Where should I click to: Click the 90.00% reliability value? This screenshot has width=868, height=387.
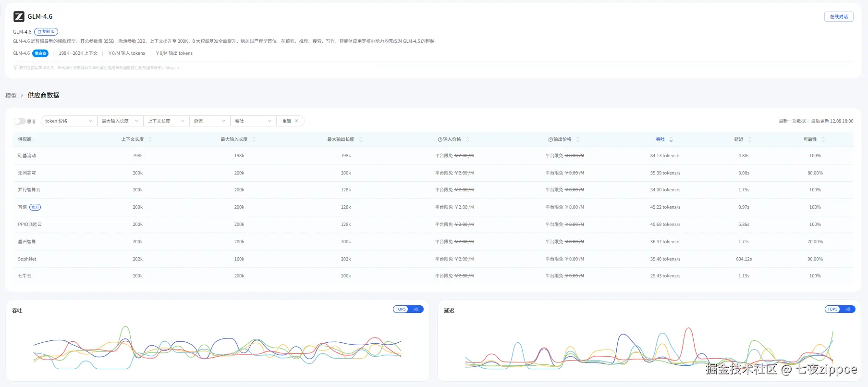tap(815, 259)
